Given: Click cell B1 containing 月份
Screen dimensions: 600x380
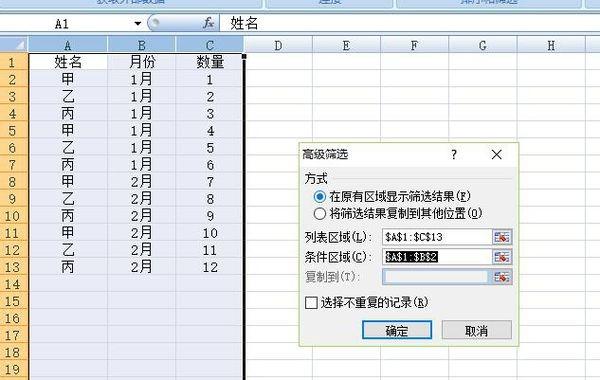Looking at the screenshot, I should tap(142, 62).
